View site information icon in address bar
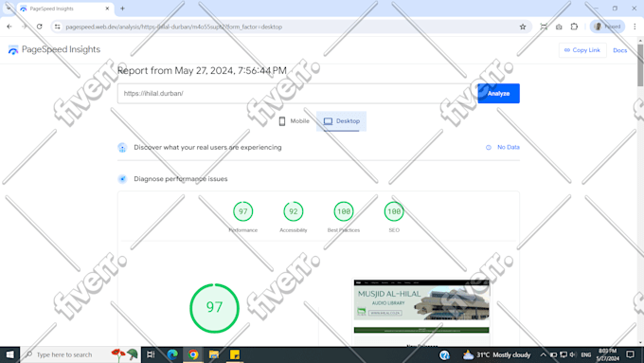 (58, 27)
